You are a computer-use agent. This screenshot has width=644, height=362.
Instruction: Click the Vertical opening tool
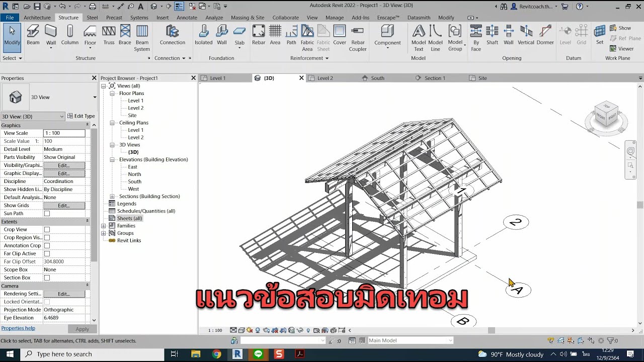click(x=526, y=36)
